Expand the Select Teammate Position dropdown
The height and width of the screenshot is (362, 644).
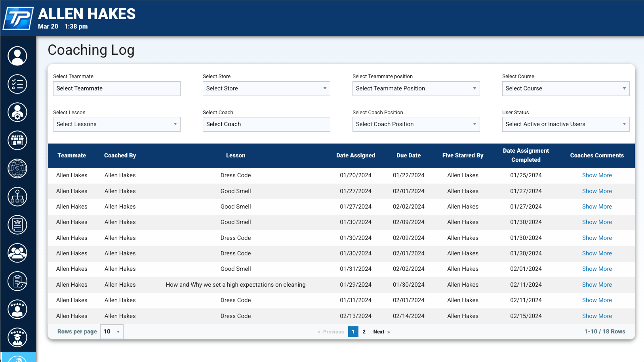tap(416, 88)
